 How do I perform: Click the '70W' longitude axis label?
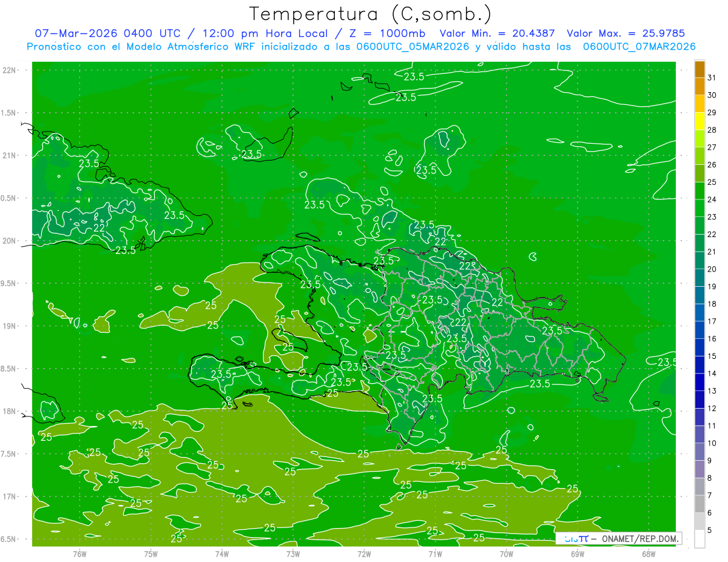tap(507, 554)
